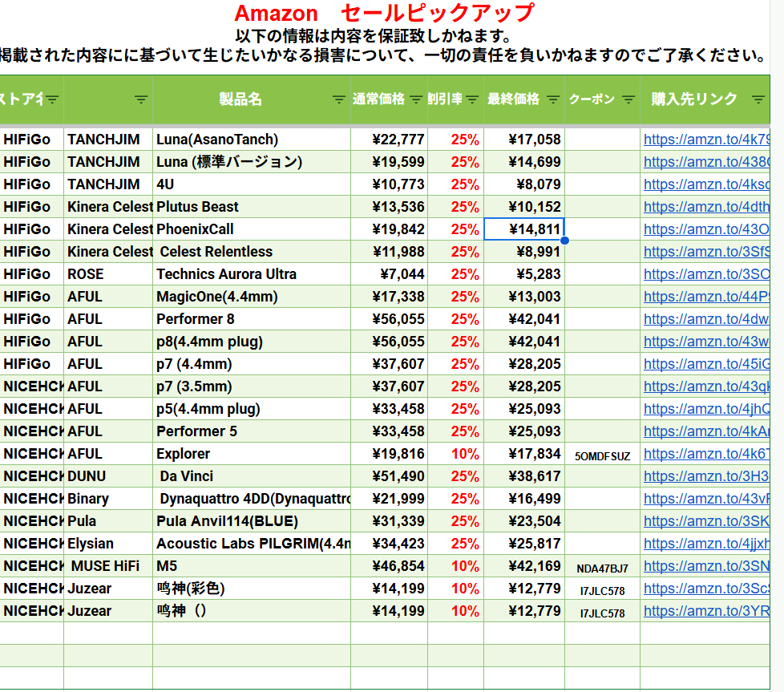Select brand cell MUSE HiFi

pyautogui.click(x=108, y=566)
